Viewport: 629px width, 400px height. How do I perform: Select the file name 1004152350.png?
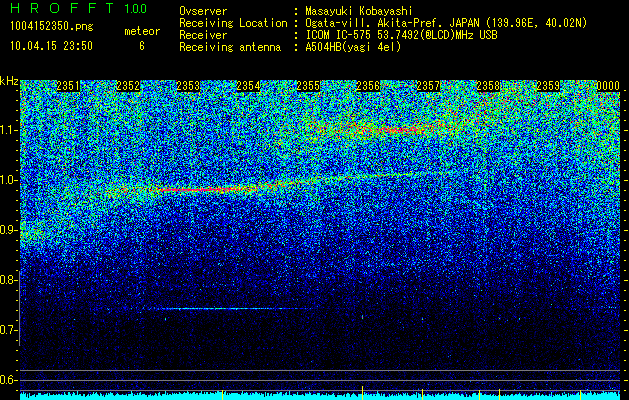click(51, 27)
